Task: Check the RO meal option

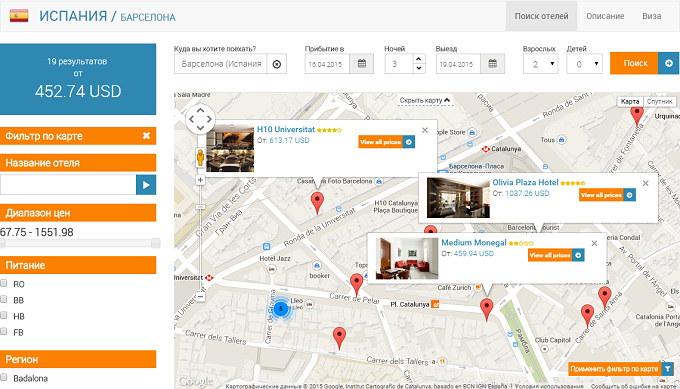Action: point(4,283)
